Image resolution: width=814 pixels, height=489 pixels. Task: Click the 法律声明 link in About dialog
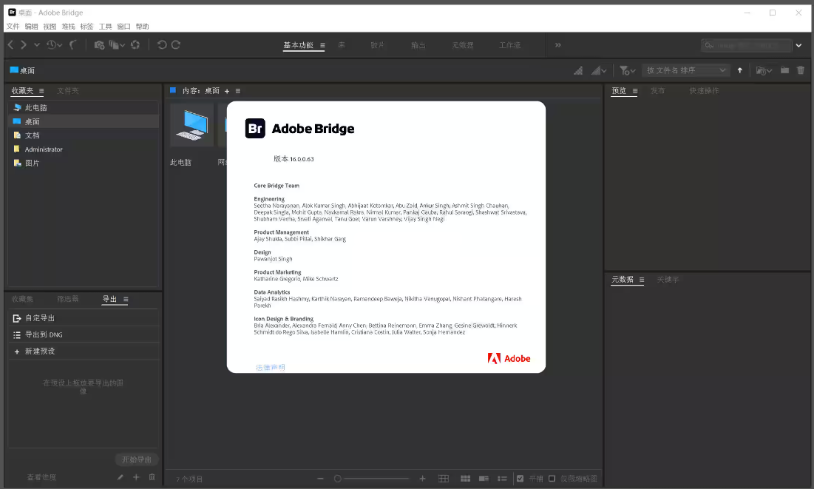click(x=270, y=368)
